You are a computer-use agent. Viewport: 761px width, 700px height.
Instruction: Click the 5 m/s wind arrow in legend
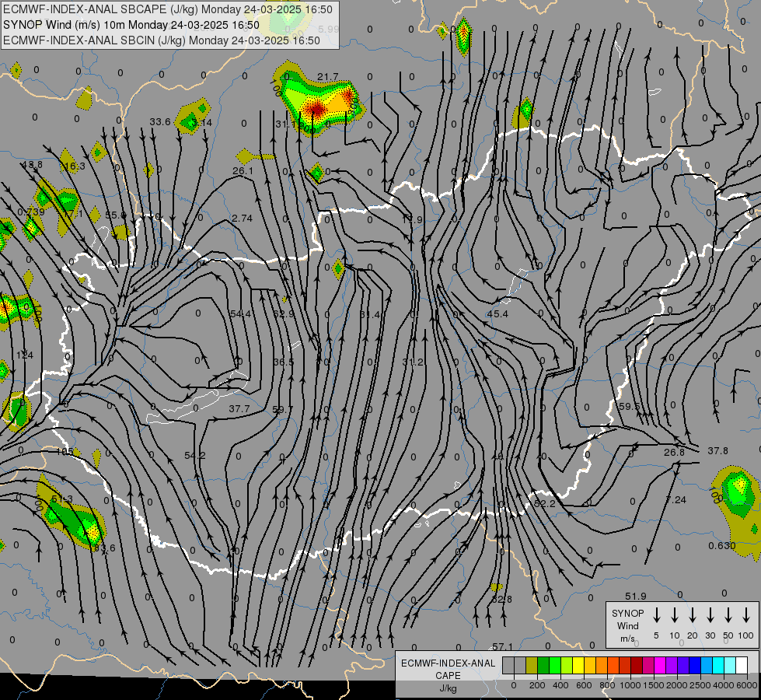coord(656,615)
